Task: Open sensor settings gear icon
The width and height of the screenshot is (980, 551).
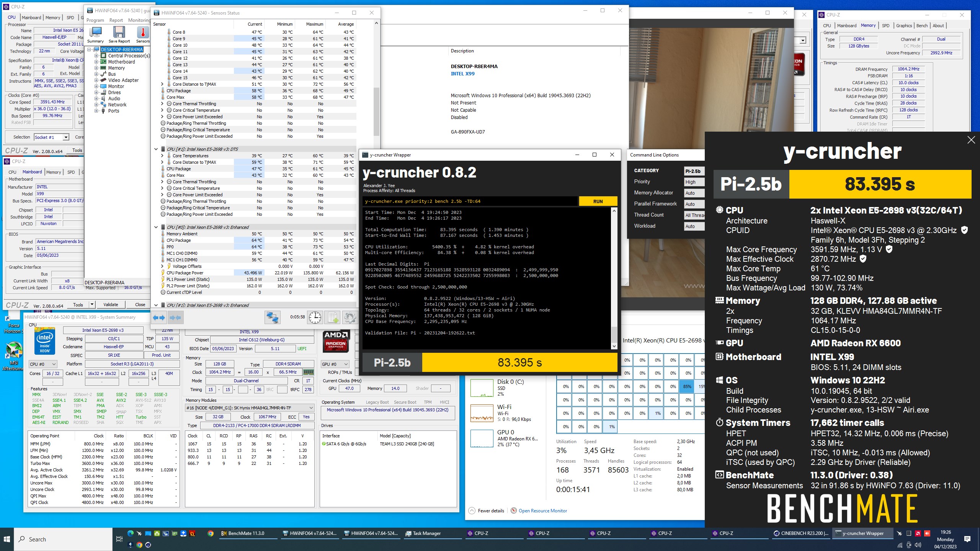Action: 350,317
